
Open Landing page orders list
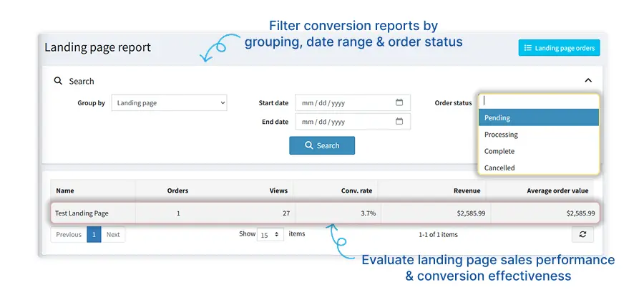pos(559,48)
